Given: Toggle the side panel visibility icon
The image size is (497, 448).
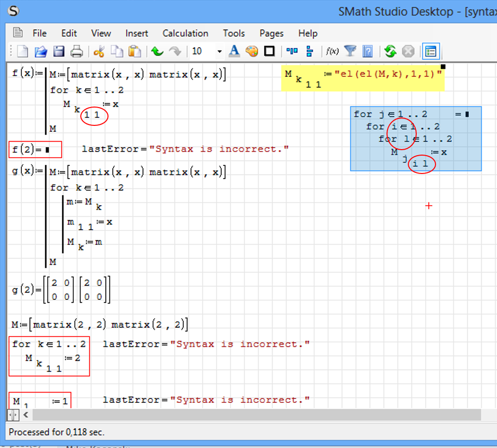Looking at the screenshot, I should pyautogui.click(x=431, y=51).
